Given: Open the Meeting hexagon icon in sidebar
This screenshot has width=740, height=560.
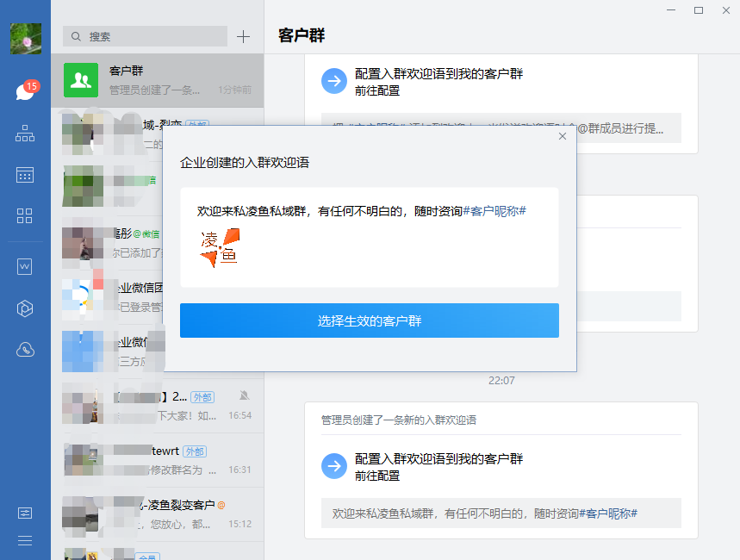Looking at the screenshot, I should (x=25, y=308).
